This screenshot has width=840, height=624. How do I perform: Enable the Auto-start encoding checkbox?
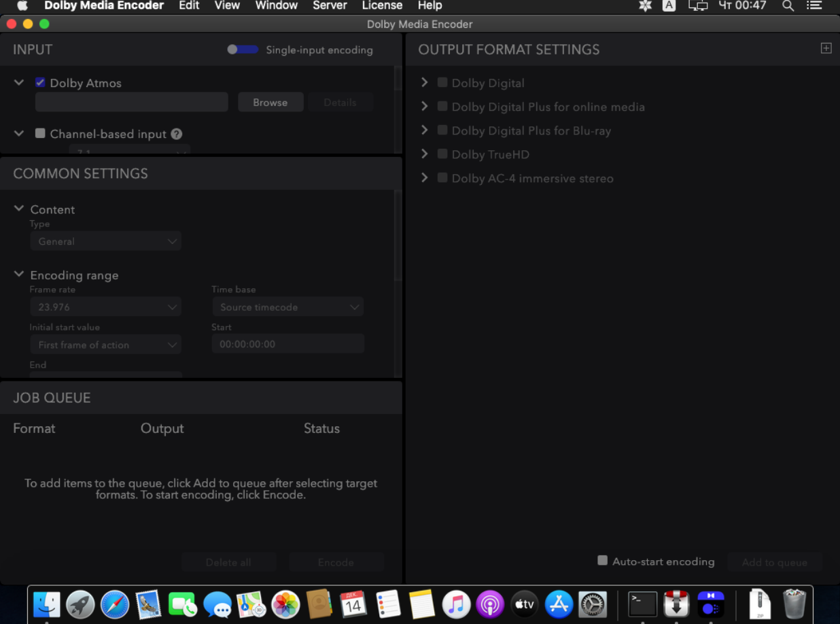(602, 561)
